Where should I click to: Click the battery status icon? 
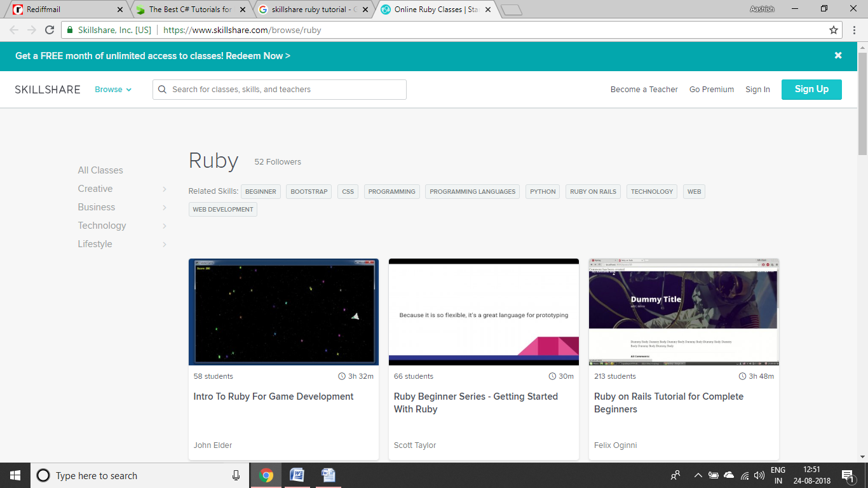pos(713,475)
